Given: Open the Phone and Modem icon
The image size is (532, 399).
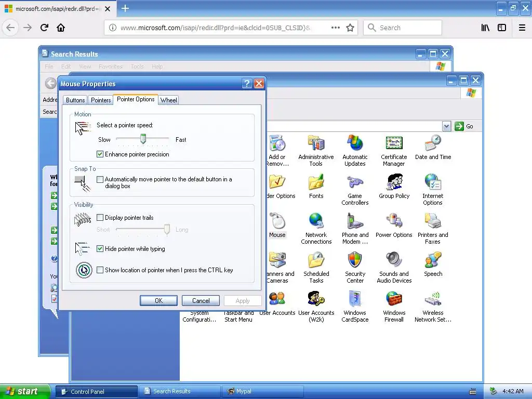Looking at the screenshot, I should 355,229.
